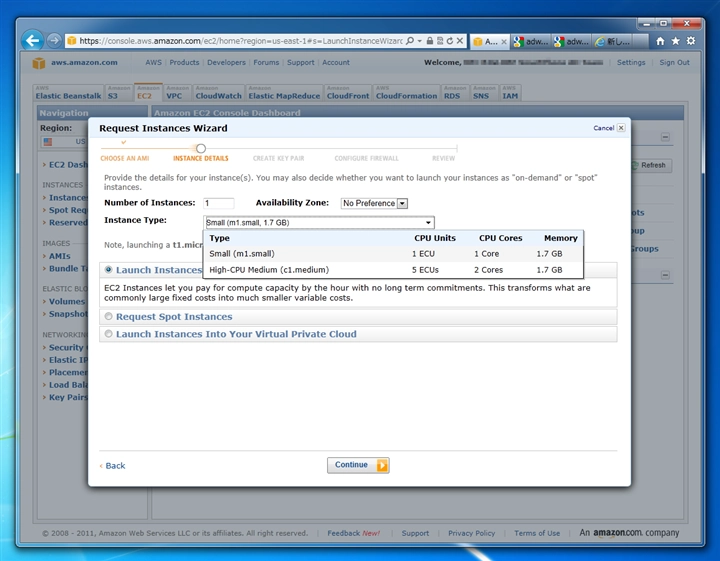The height and width of the screenshot is (561, 720).
Task: Open Availability Zone No Preference dropdown
Action: 374,203
